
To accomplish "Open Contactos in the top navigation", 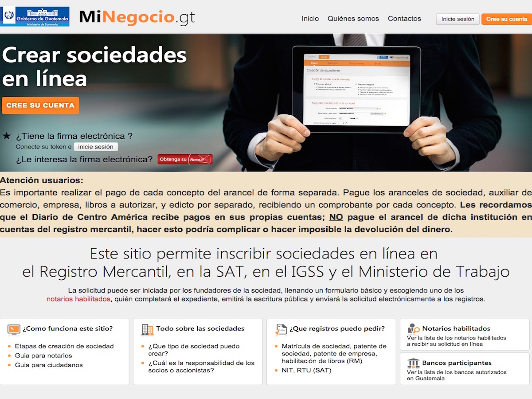I will click(404, 19).
